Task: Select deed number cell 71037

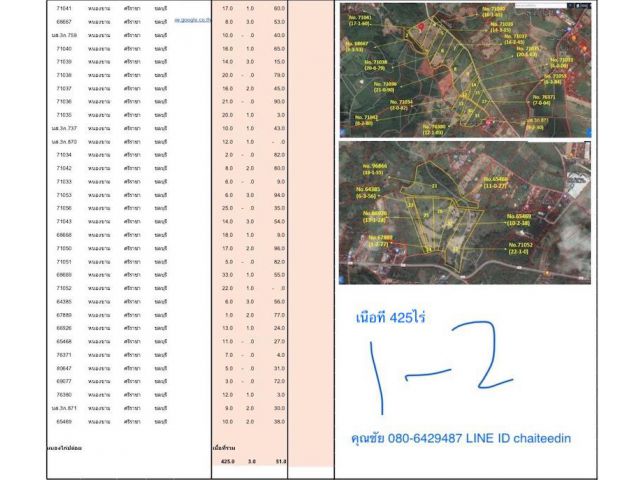Action: point(64,89)
